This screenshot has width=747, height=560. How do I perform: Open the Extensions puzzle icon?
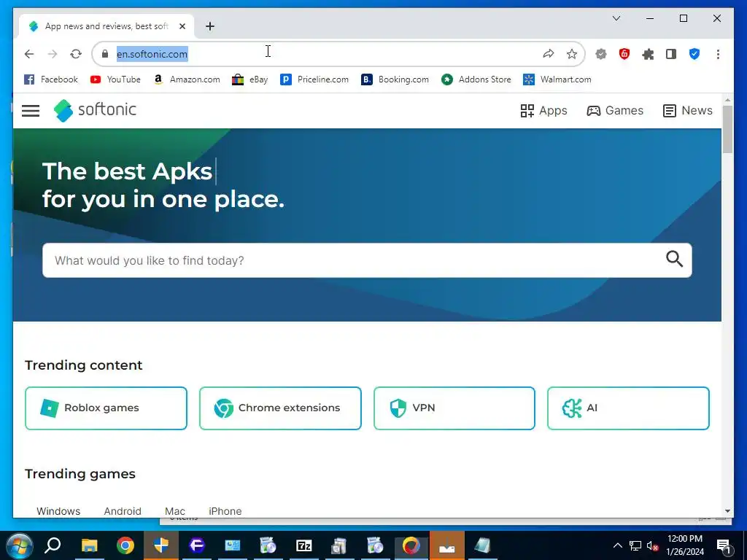point(648,54)
